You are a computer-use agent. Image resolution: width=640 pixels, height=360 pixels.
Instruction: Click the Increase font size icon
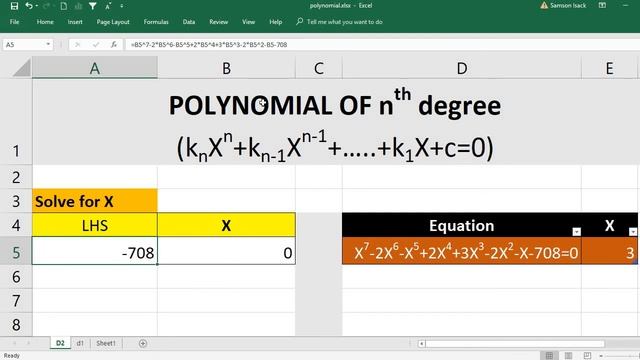(x=108, y=6)
